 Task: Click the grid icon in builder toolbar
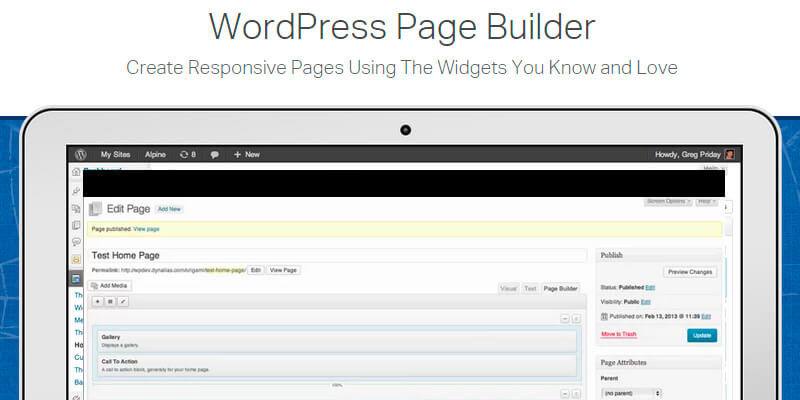tap(110, 300)
